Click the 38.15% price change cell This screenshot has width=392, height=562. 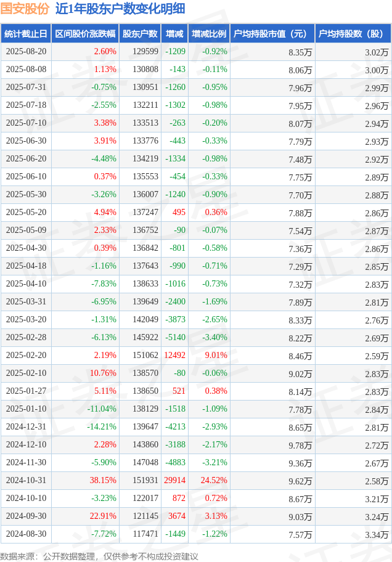104,481
